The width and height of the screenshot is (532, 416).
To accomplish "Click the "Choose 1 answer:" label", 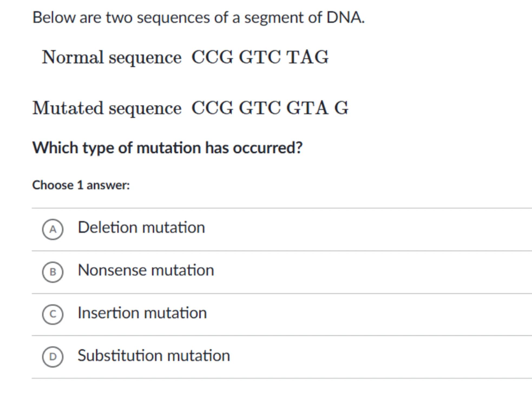I will (81, 185).
